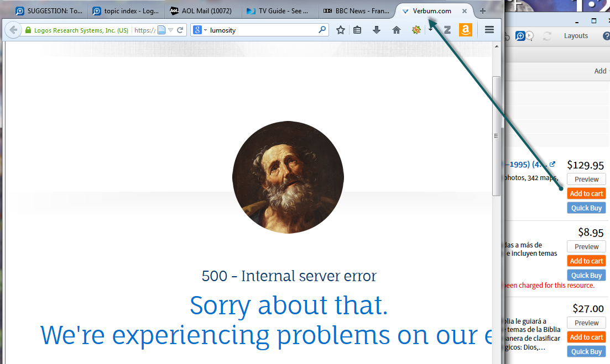The width and height of the screenshot is (610, 364).
Task: Click the bearded man portrait image
Action: point(288,177)
